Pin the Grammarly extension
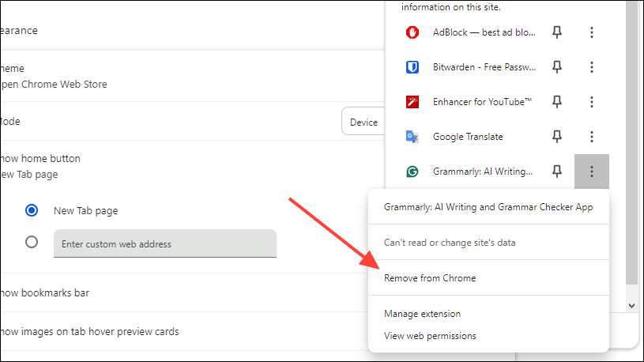This screenshot has height=362, width=644. pos(557,172)
